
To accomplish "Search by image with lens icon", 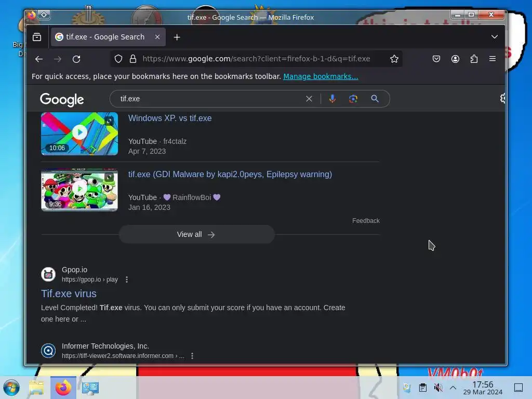I will (x=353, y=99).
